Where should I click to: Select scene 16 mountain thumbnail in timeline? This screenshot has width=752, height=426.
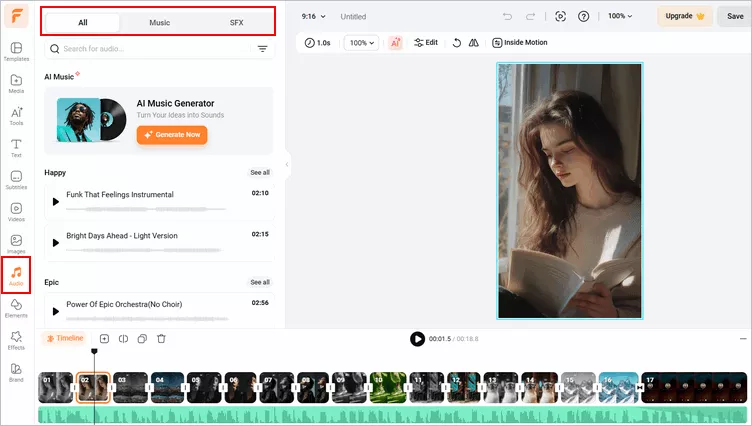point(618,387)
